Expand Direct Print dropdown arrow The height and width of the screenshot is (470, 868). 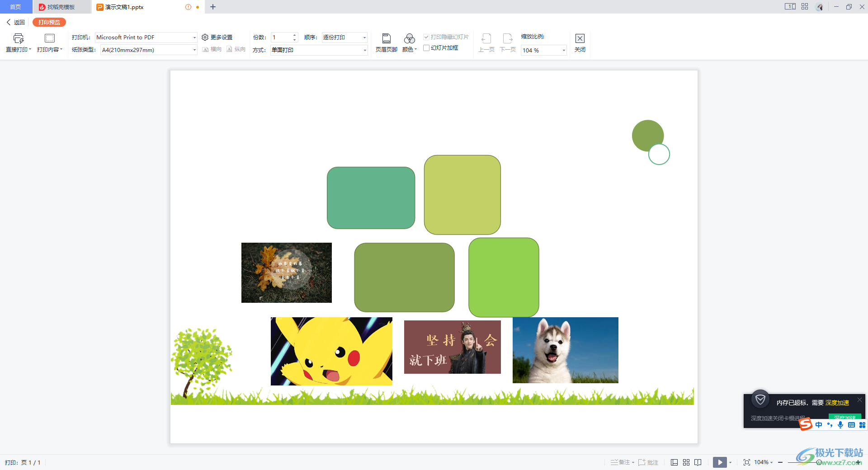[30, 49]
